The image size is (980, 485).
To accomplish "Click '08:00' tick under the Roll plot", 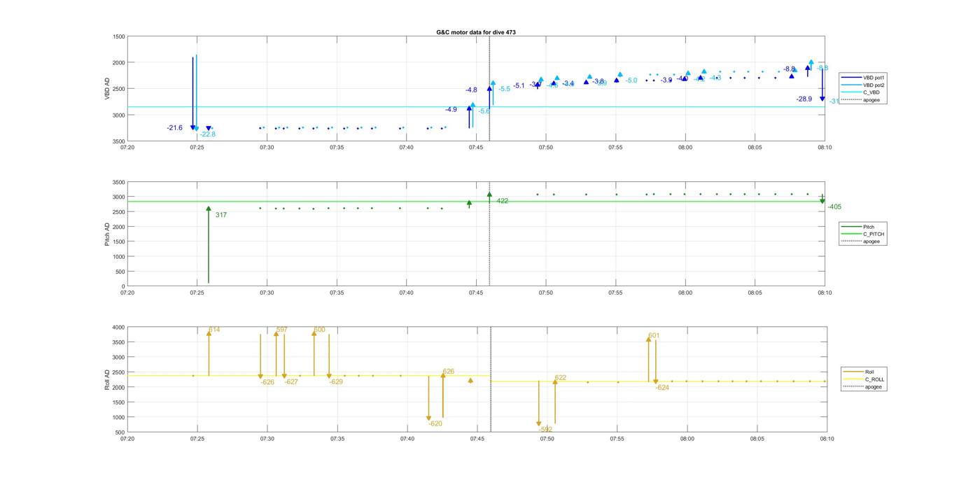I will [x=687, y=439].
